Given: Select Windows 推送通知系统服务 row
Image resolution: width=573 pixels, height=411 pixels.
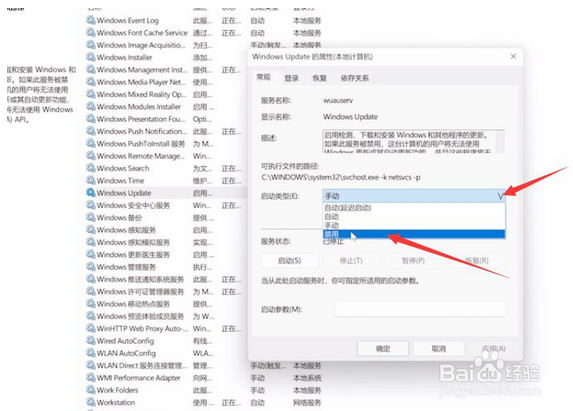Looking at the screenshot, I should [140, 279].
